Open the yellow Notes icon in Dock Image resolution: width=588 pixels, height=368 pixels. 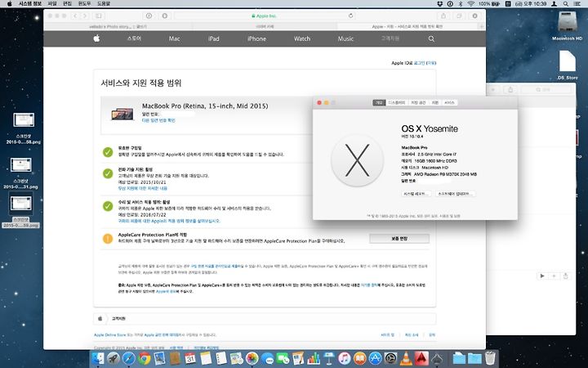[x=206, y=359]
